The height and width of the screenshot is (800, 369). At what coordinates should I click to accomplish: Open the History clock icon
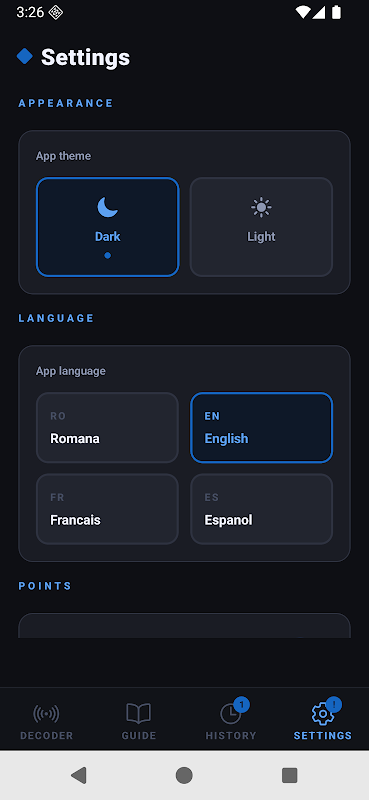point(230,714)
